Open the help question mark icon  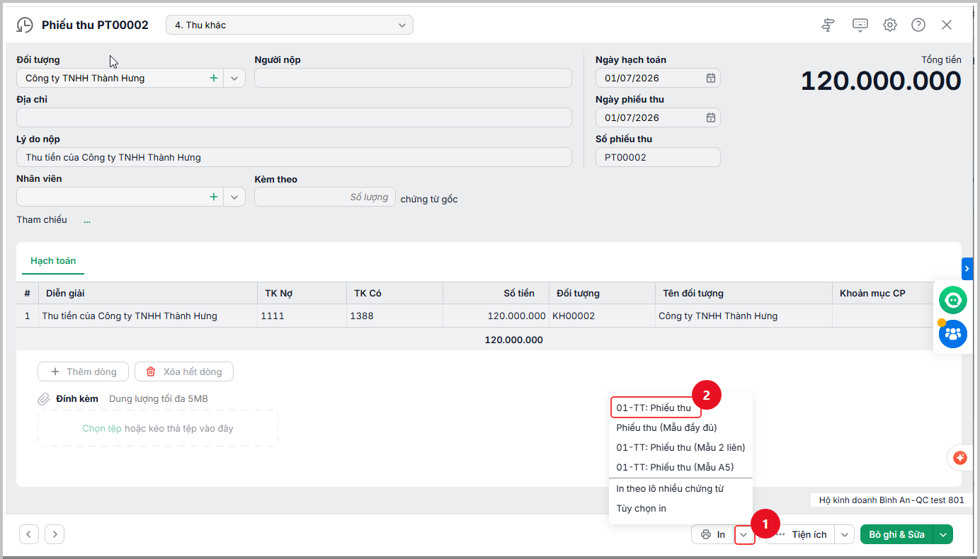click(x=918, y=25)
